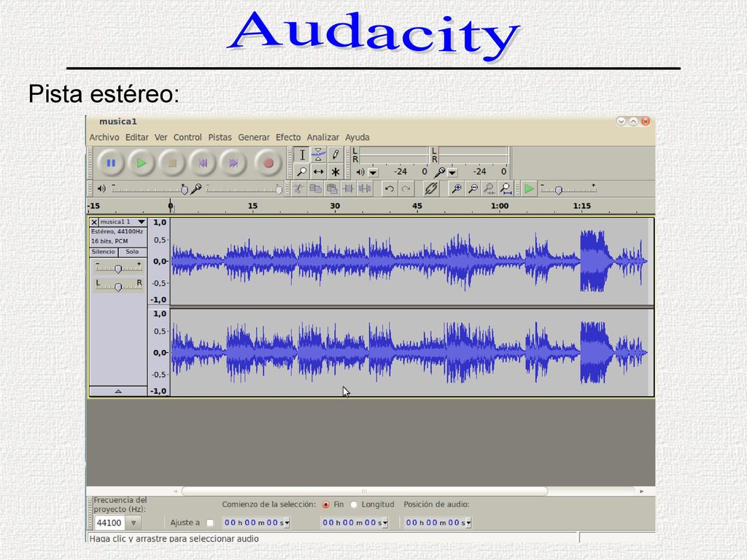Click the Paste toolbar icon
The image size is (747, 560).
pyautogui.click(x=332, y=189)
